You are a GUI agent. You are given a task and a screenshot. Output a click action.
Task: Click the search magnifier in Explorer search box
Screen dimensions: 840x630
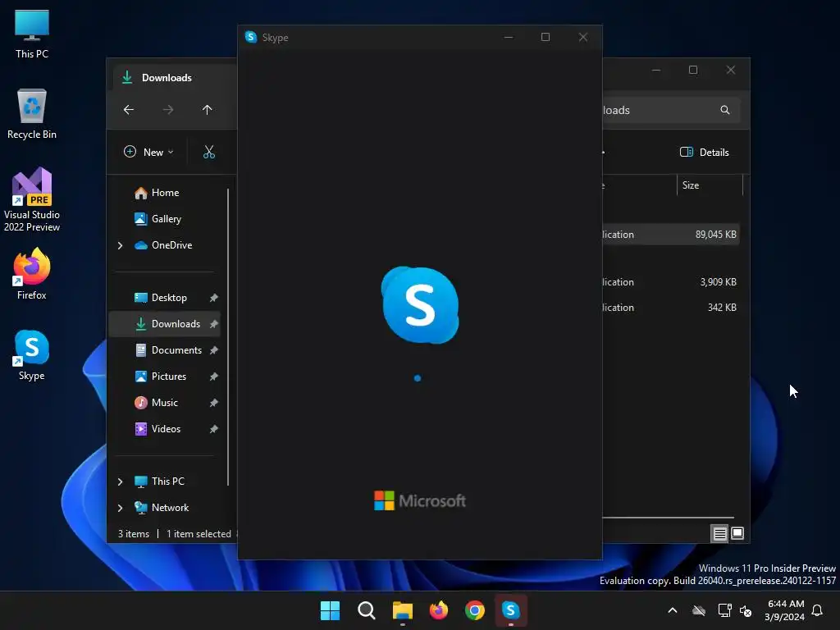click(x=725, y=110)
